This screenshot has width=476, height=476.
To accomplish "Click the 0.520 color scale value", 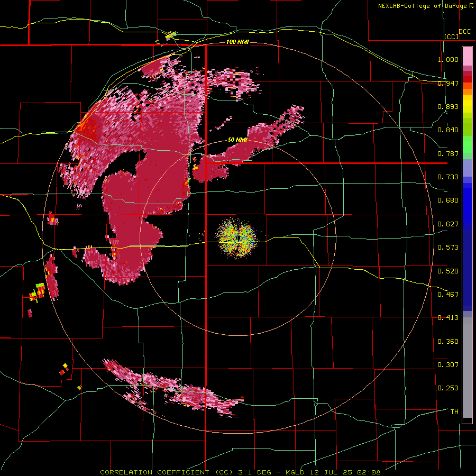I will 448,271.
